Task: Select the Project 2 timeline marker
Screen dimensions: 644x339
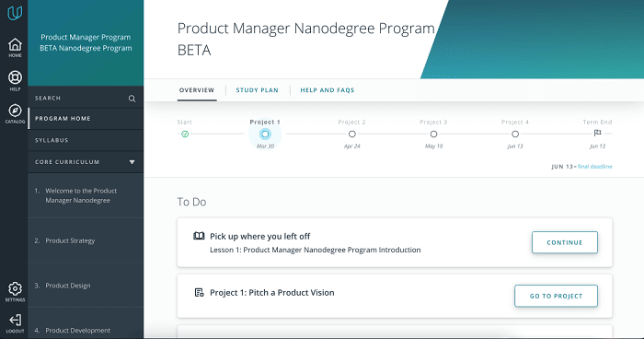Action: coord(352,134)
